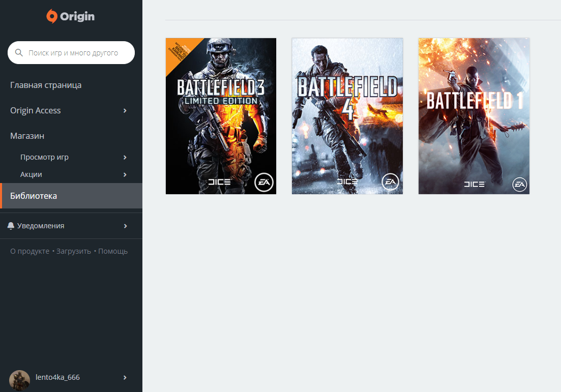The height and width of the screenshot is (392, 561).
Task: Expand the Просмотр игр chevron
Action: point(125,158)
